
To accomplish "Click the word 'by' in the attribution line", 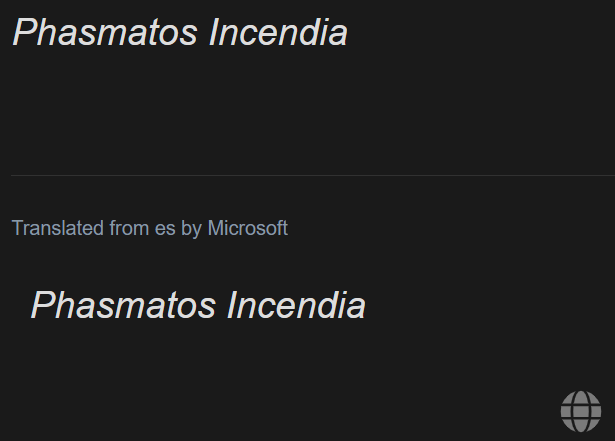I will pos(191,229).
